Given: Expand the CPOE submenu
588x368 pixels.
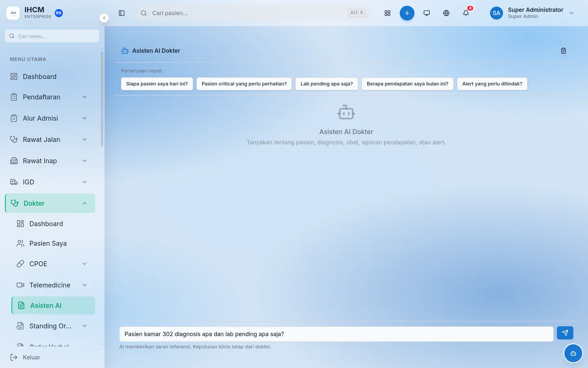Looking at the screenshot, I should tap(53, 264).
